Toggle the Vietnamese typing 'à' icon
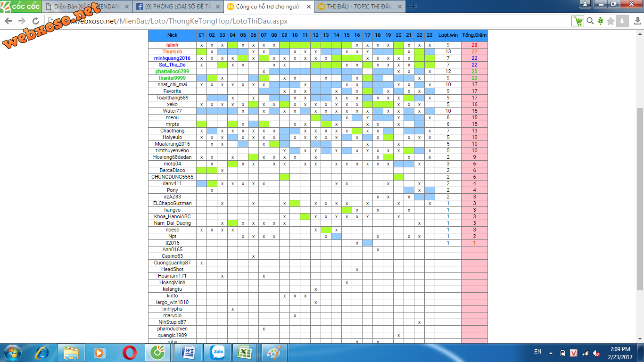The height and width of the screenshot is (362, 644). [x=600, y=21]
